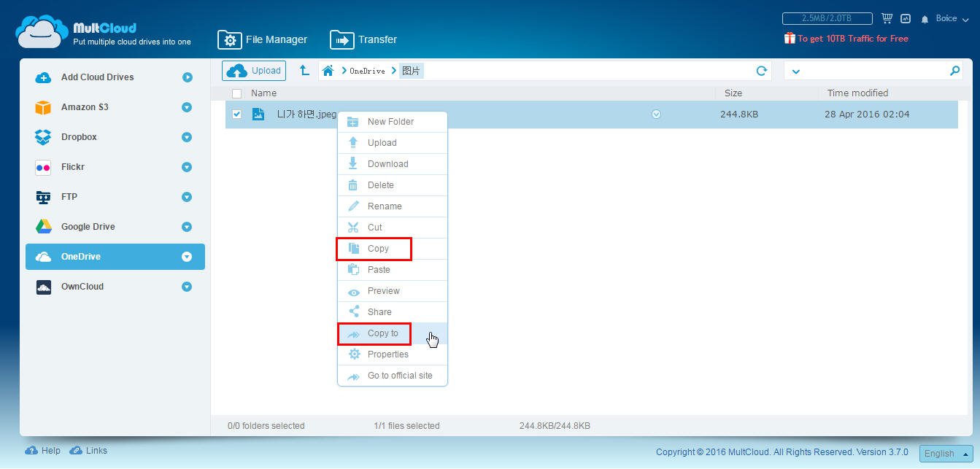Click the Upload toolbar button
The width and height of the screenshot is (980, 469).
[254, 71]
